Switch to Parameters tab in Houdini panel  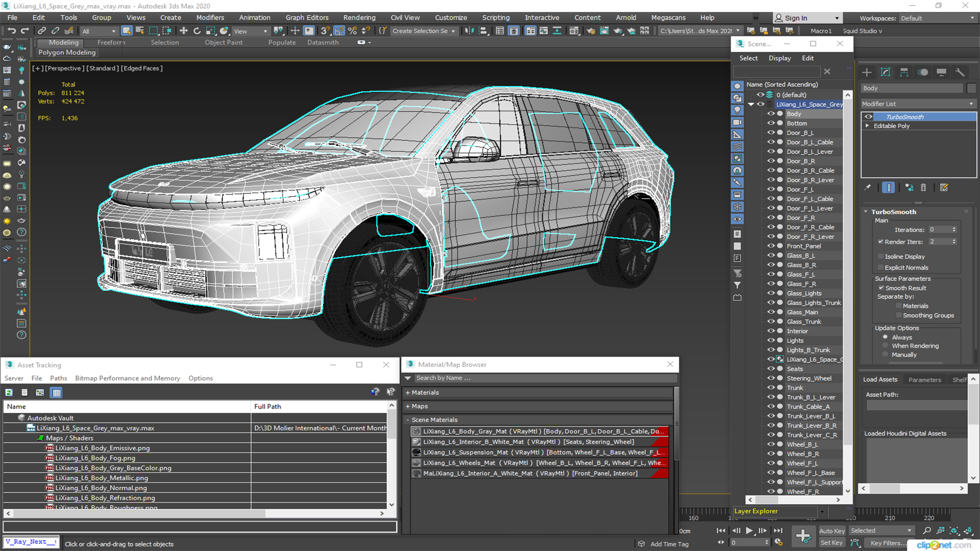pyautogui.click(x=924, y=380)
